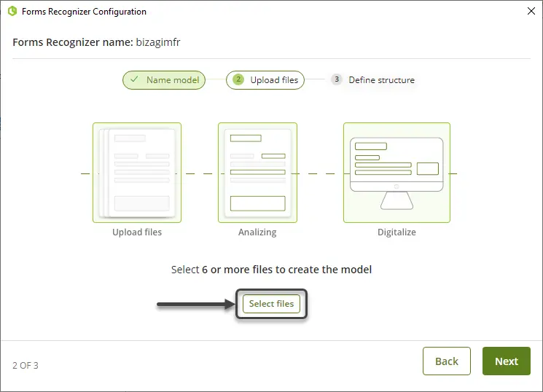The width and height of the screenshot is (543, 392).
Task: Close the Forms Recognizer Configuration dialog
Action: [531, 11]
